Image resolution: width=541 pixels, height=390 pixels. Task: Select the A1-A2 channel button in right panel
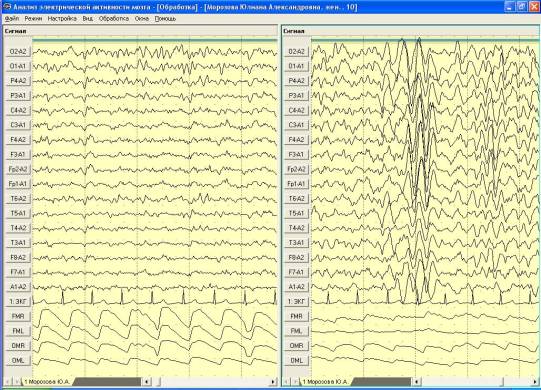[x=297, y=287]
